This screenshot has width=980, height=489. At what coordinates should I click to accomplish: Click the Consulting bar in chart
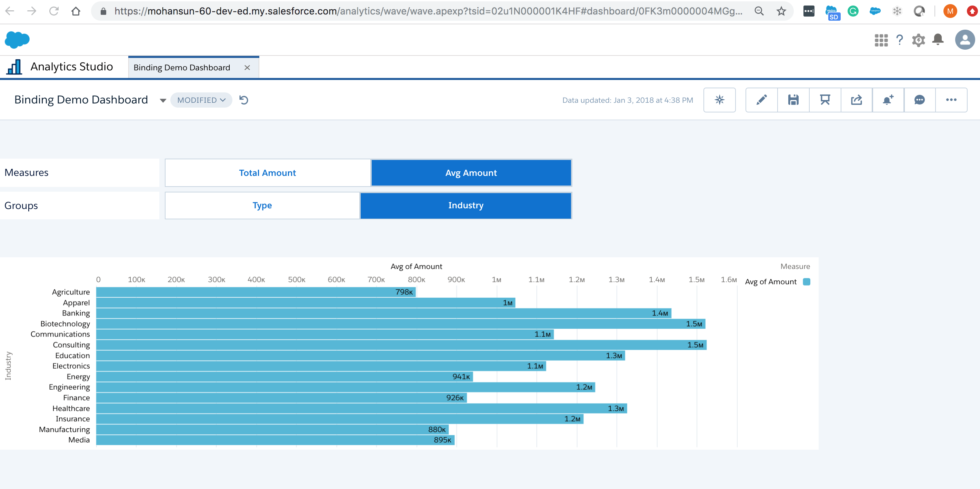coord(401,345)
